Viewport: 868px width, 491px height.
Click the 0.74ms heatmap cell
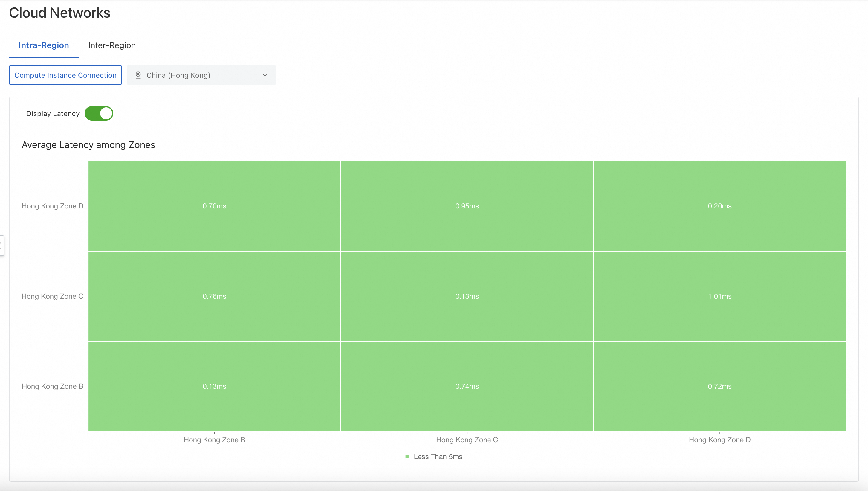pos(467,386)
